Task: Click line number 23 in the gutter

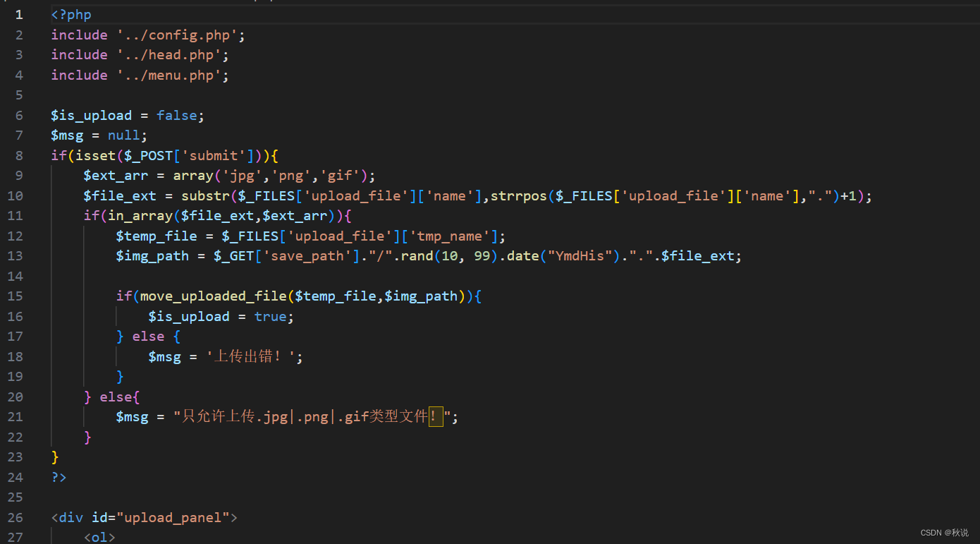Action: click(16, 457)
